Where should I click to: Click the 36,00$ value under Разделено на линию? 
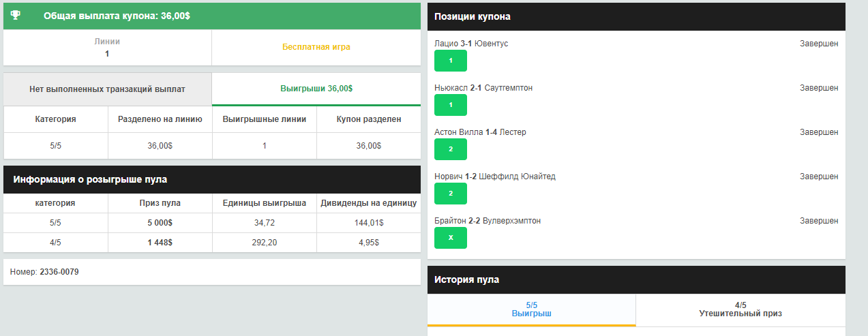click(x=160, y=146)
